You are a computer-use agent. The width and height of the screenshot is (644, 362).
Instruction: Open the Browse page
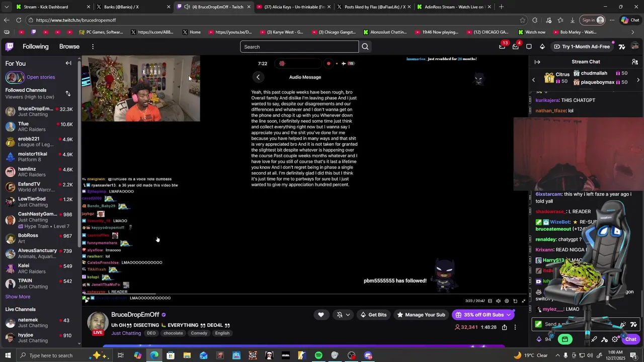(69, 46)
